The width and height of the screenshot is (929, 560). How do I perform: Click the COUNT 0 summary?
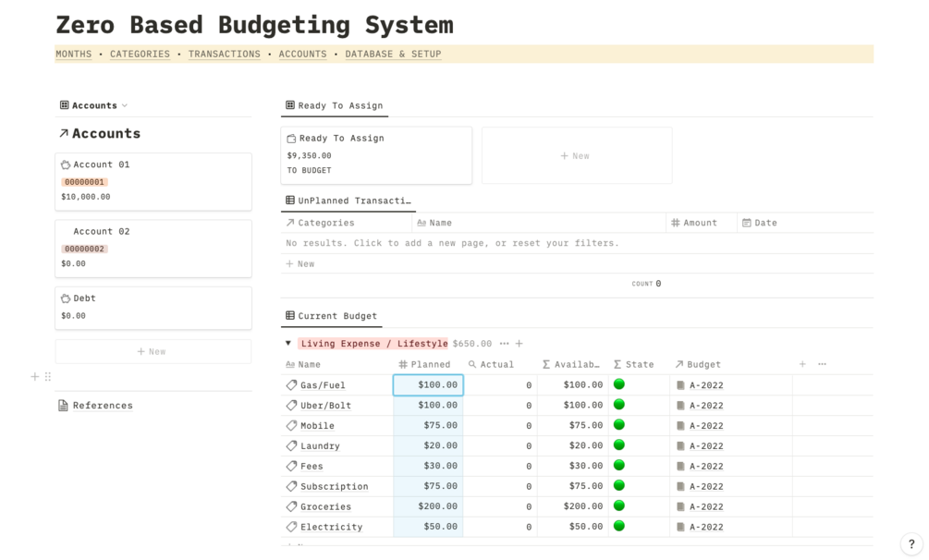point(646,284)
